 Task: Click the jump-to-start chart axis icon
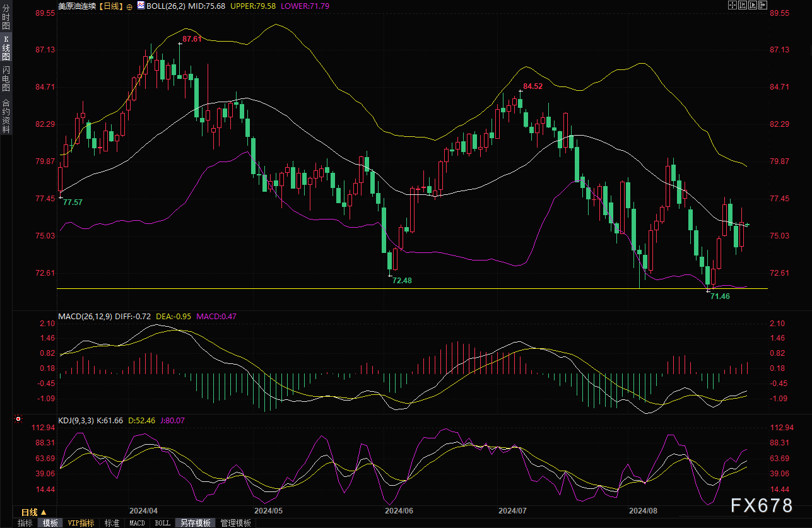742,5
